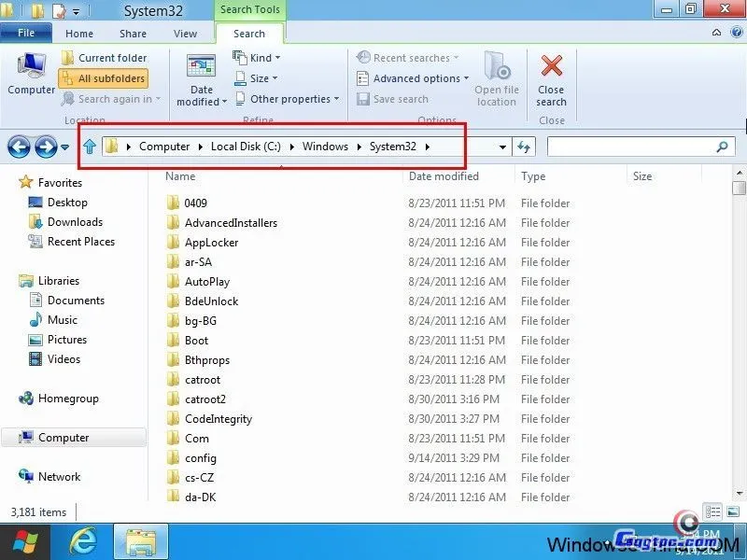Open Internet Explorer from the taskbar
The image size is (747, 560).
tap(84, 540)
